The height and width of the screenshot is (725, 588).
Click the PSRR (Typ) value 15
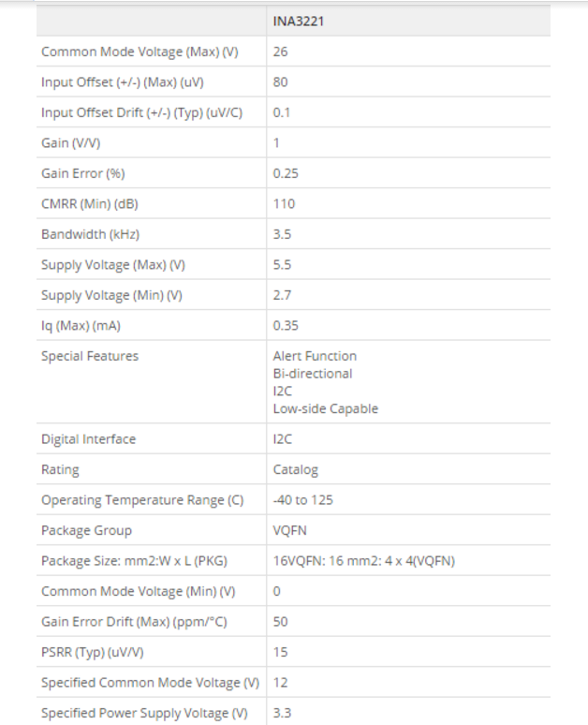point(280,652)
